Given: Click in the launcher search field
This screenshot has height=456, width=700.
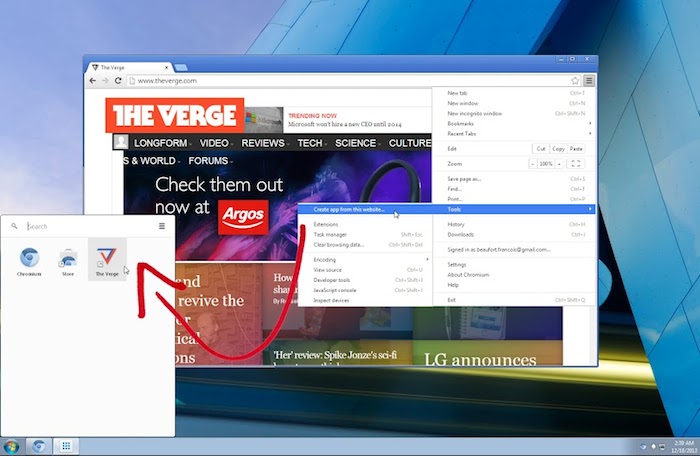Looking at the screenshot, I should [89, 226].
